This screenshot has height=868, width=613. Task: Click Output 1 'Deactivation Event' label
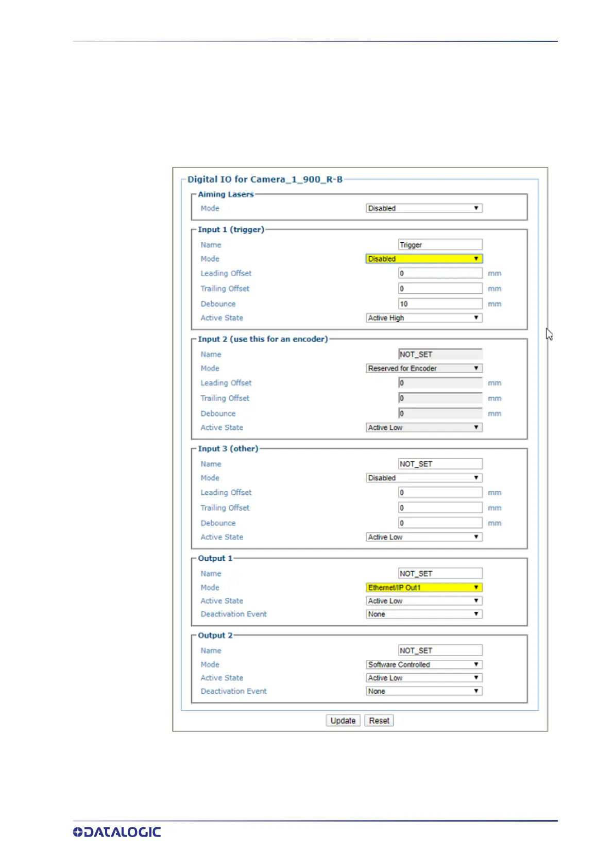pos(234,614)
